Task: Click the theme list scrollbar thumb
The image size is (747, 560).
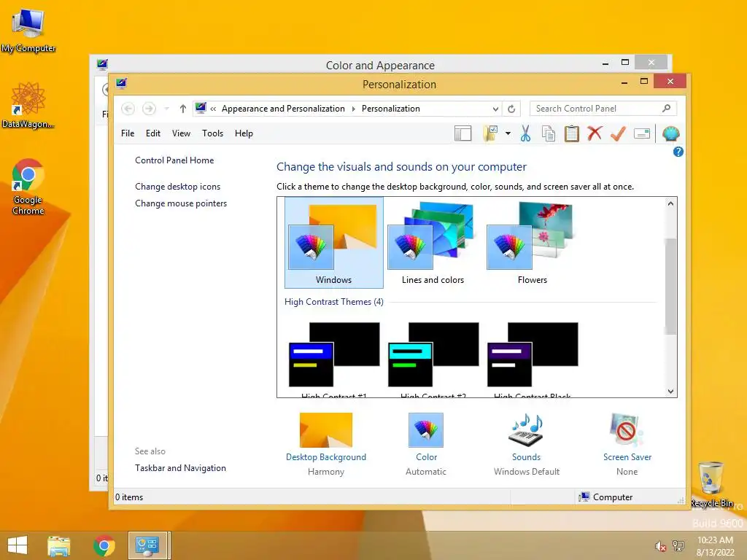Action: click(x=671, y=286)
